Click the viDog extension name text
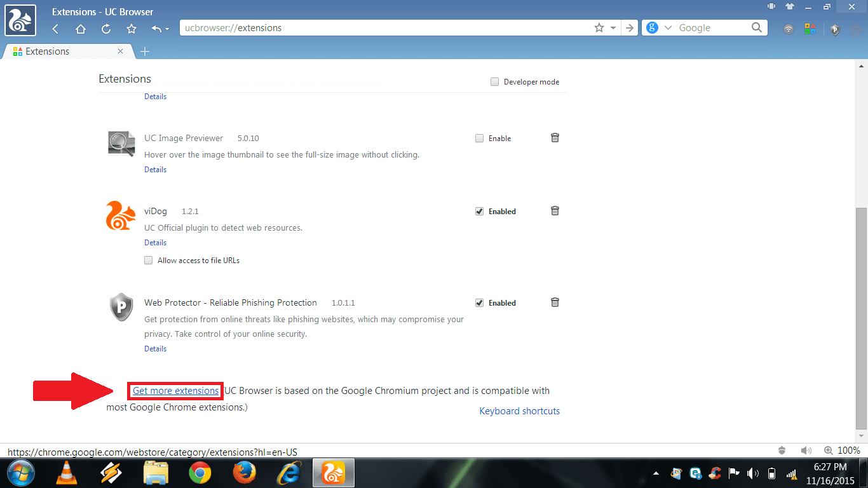868x488 pixels. [156, 211]
